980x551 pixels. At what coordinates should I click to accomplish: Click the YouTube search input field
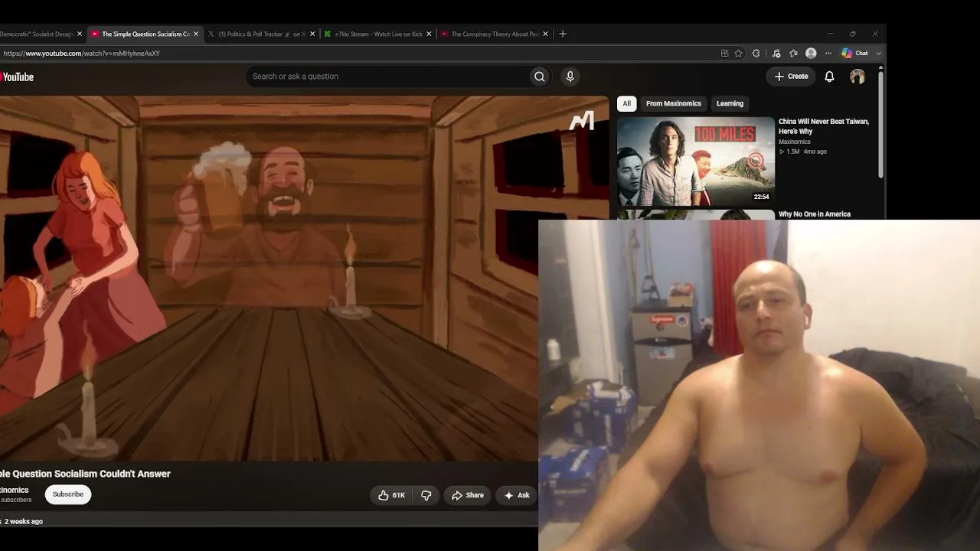pyautogui.click(x=387, y=77)
